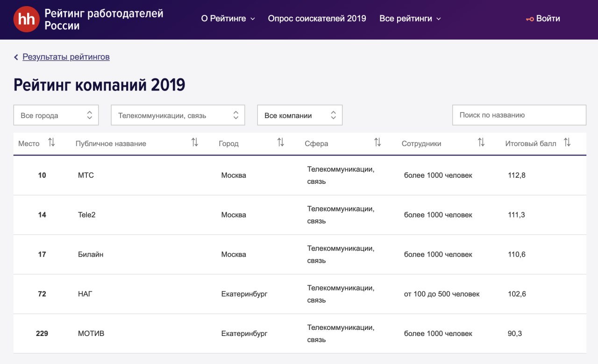Click the Место column header label
Image resolution: width=598 pixels, height=364 pixels.
coord(29,144)
